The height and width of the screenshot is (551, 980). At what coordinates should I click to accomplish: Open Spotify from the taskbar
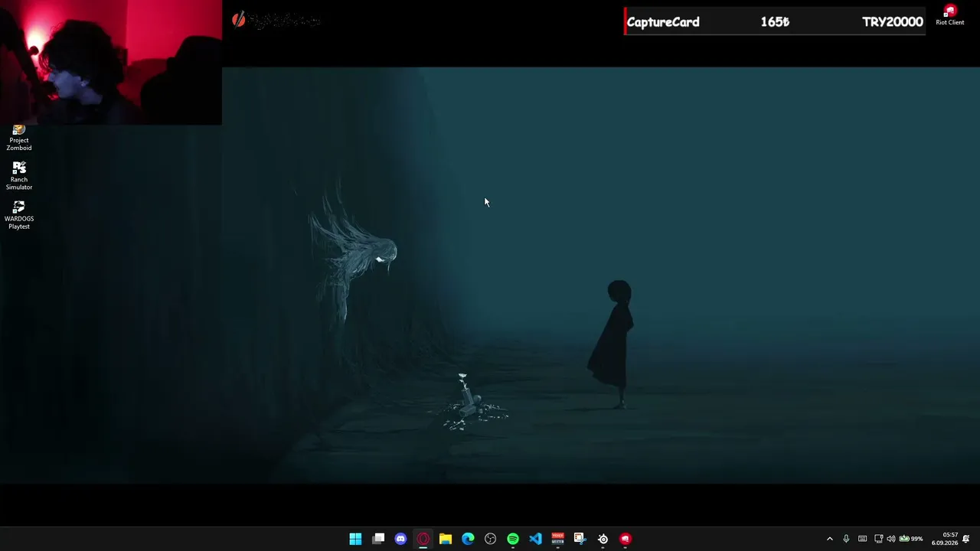(513, 539)
